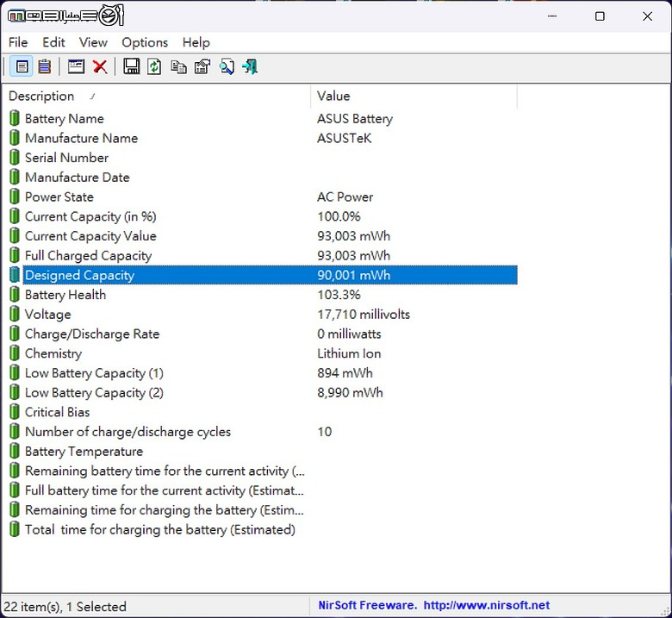Click the battery icon beside Battery Temperature
This screenshot has height=618, width=672.
(15, 451)
